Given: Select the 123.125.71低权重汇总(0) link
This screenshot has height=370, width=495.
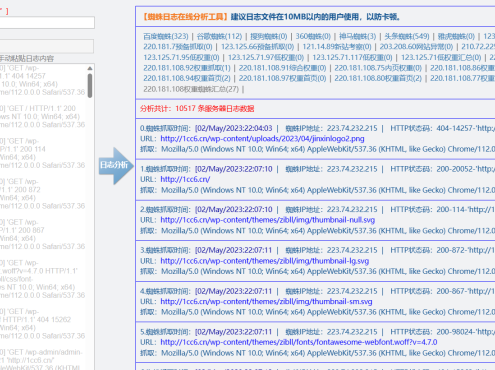Looking at the screenshot, I should (441, 57).
